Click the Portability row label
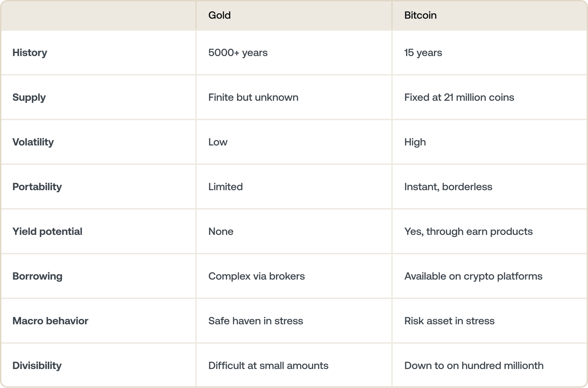 coord(37,187)
